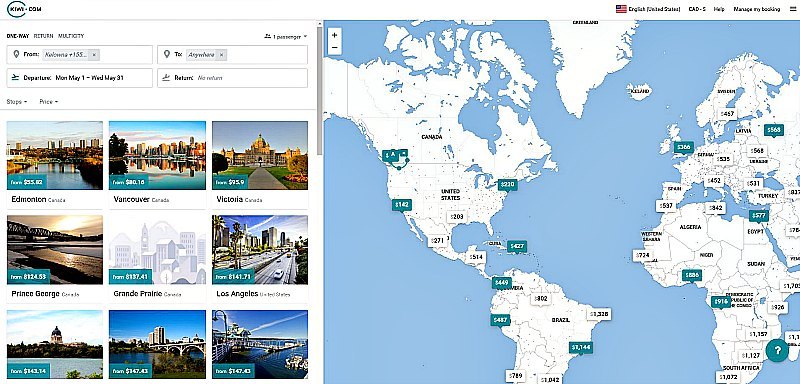Zoom in the map with plus button
800x384 pixels.
(x=335, y=36)
